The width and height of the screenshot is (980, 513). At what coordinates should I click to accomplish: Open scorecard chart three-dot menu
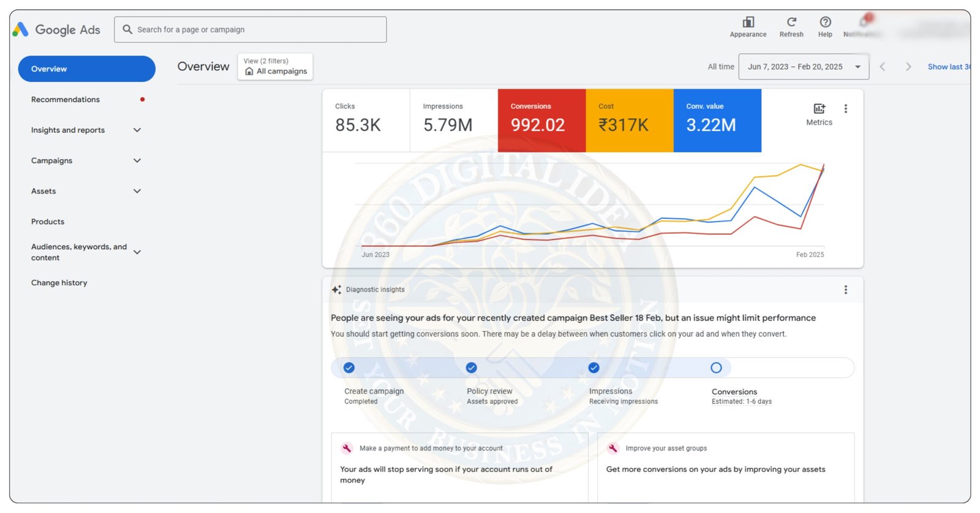[846, 109]
